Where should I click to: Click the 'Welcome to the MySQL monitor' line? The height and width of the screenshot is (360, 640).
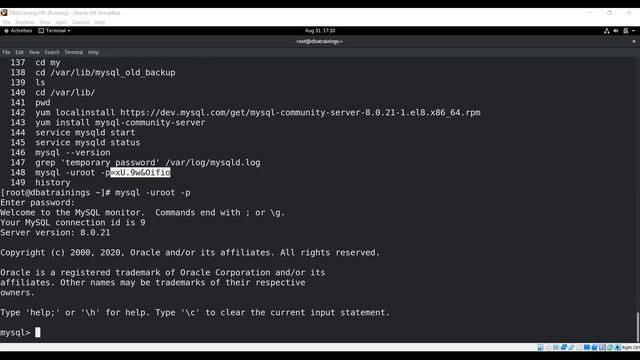[x=142, y=212]
